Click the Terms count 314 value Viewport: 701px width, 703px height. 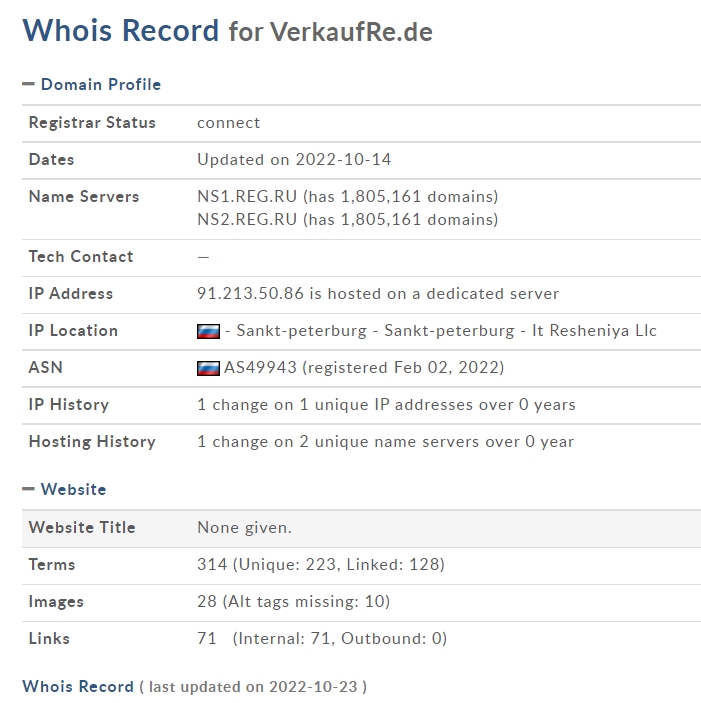(x=212, y=564)
